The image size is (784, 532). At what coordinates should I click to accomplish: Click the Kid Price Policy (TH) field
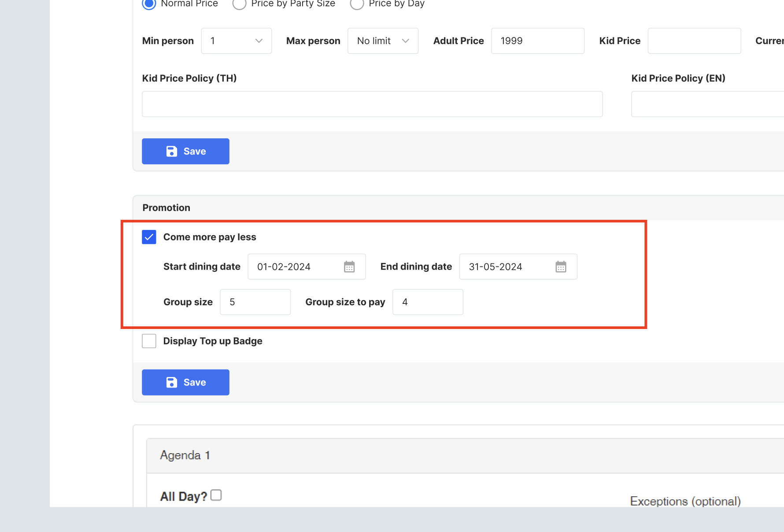(372, 104)
